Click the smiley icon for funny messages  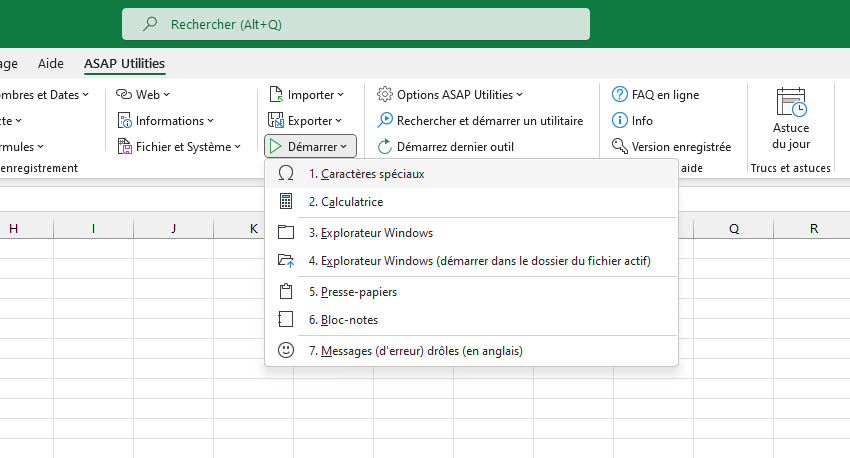[286, 350]
